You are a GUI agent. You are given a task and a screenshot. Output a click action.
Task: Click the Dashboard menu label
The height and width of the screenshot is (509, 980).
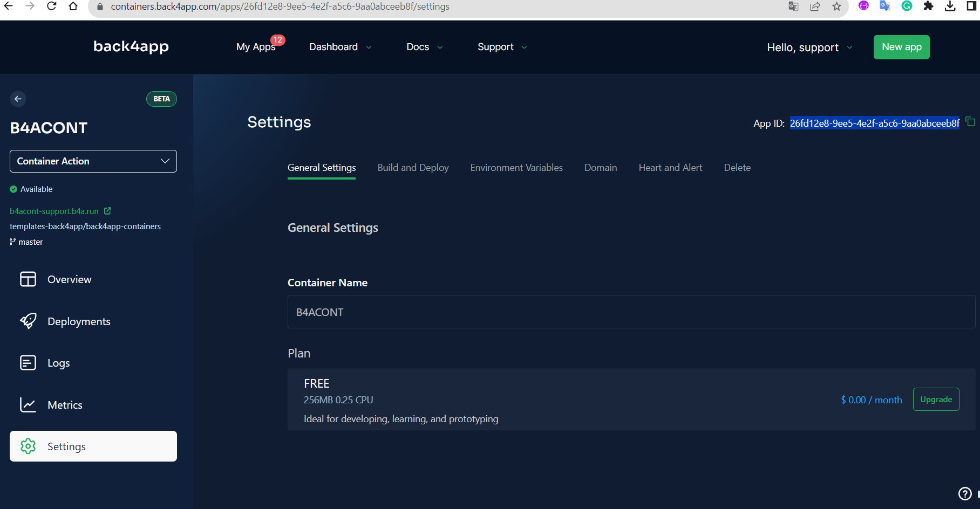point(334,47)
